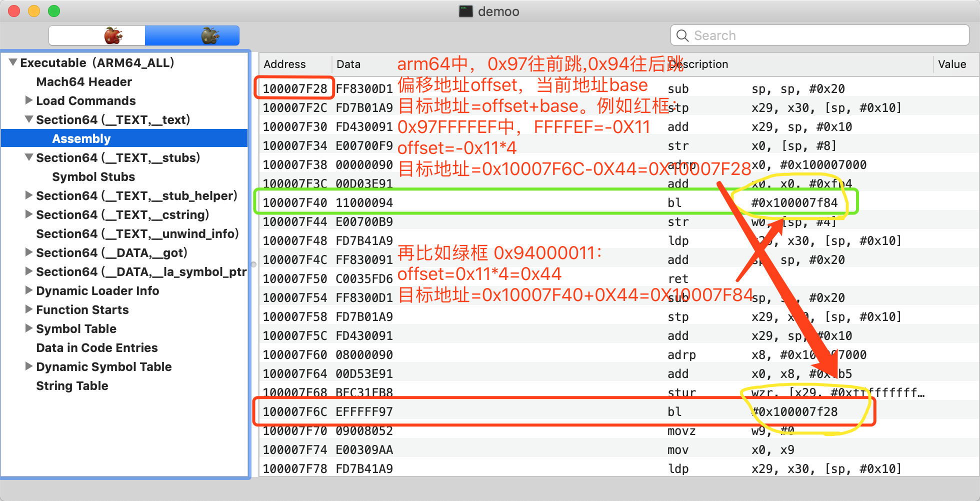This screenshot has height=501, width=980.
Task: Expand the Symbol Table node
Action: point(29,328)
